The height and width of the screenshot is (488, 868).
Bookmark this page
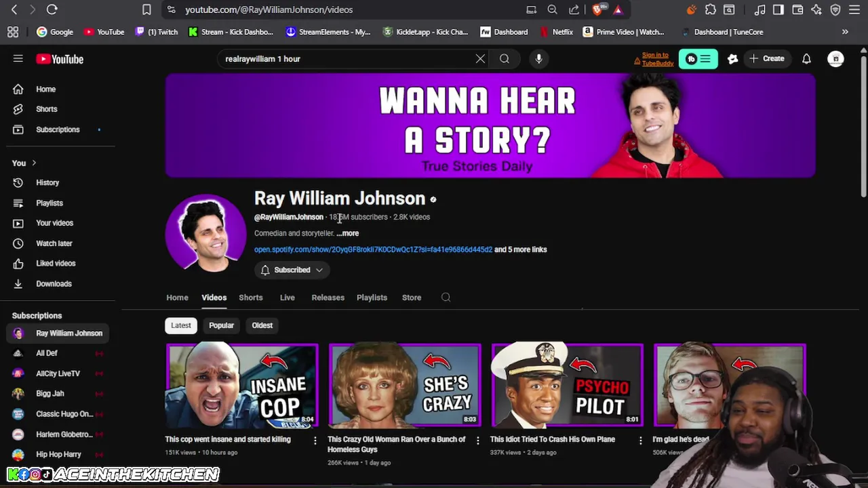(x=146, y=9)
